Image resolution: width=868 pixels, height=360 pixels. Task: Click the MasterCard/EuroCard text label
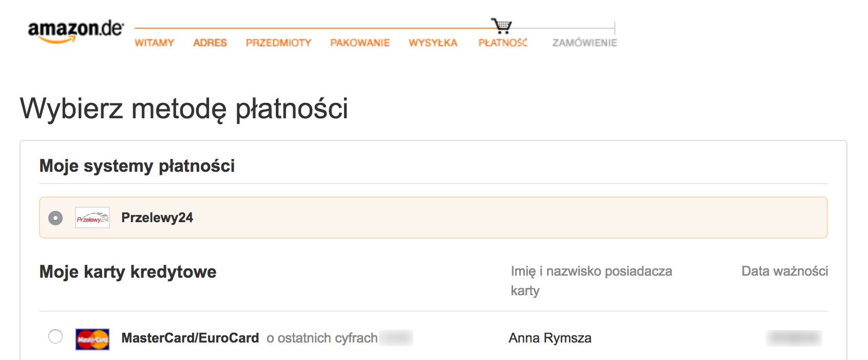point(190,338)
